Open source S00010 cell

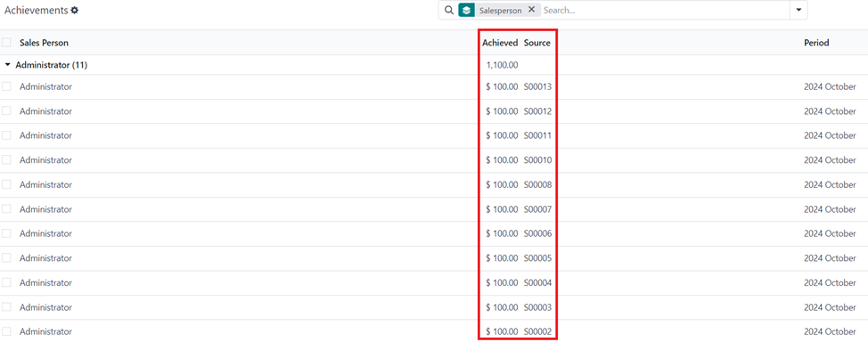tap(538, 160)
